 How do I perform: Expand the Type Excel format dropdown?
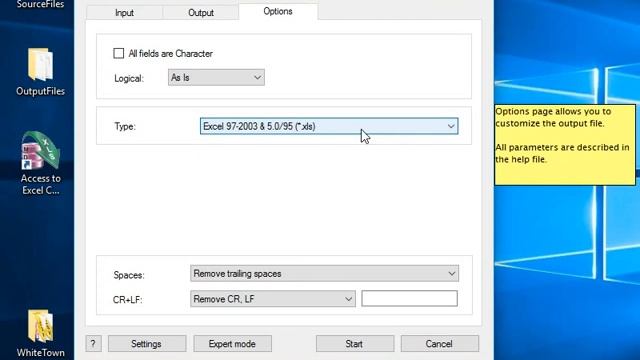tap(329, 126)
